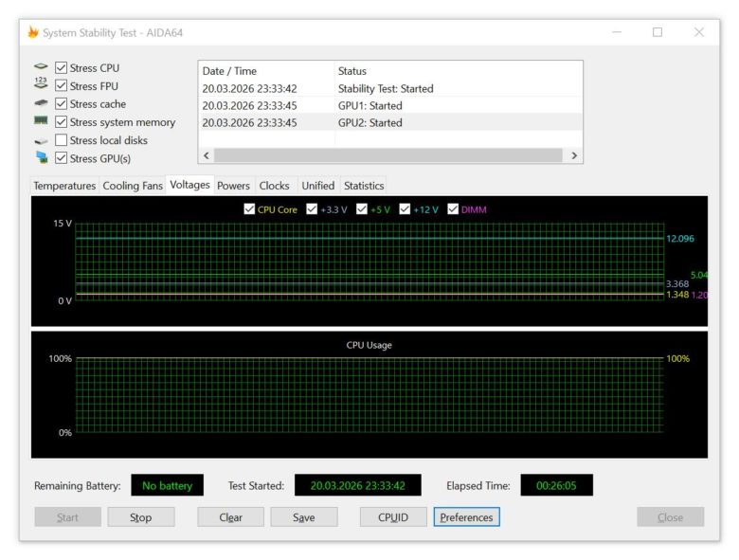Click the Save button
The width and height of the screenshot is (739, 560).
(304, 517)
